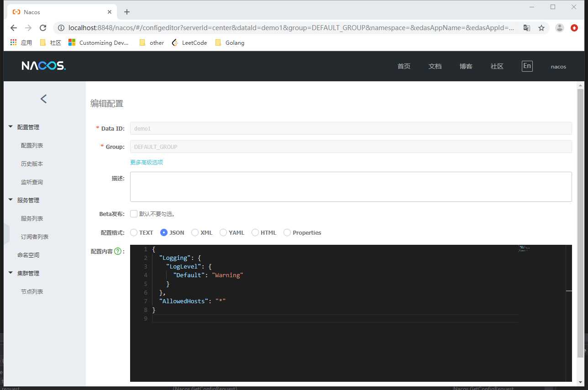This screenshot has width=588, height=390.
Task: Open a new browser tab
Action: (127, 12)
